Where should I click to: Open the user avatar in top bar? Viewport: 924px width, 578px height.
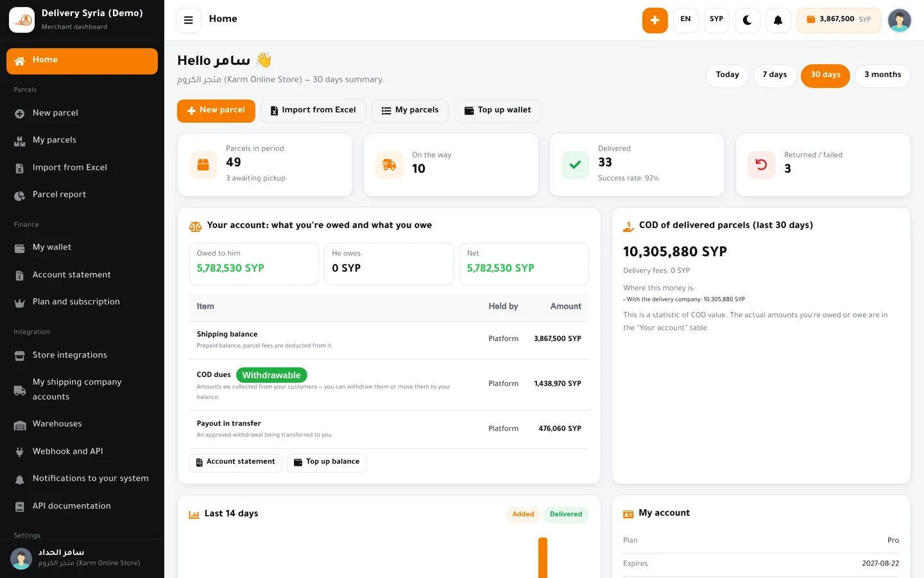pyautogui.click(x=899, y=20)
